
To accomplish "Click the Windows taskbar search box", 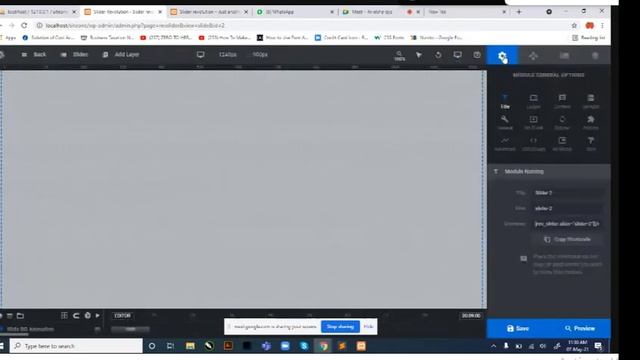I will 76,346.
